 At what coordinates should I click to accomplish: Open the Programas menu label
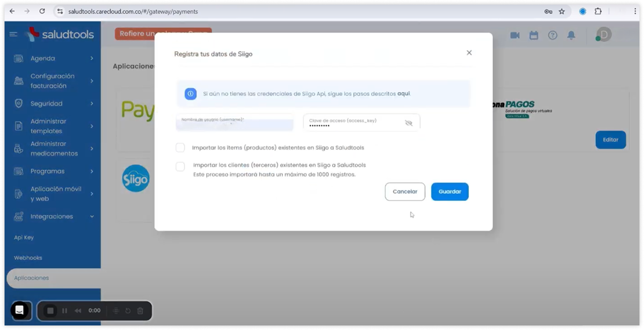[48, 171]
